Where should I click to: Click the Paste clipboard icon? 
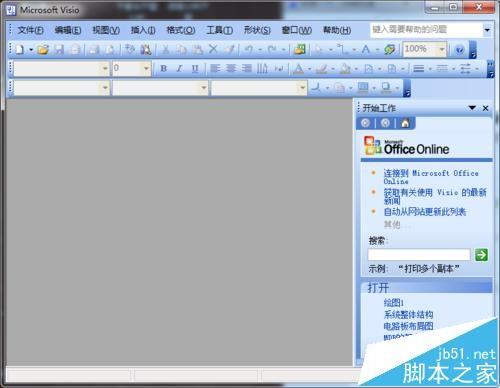coord(198,50)
